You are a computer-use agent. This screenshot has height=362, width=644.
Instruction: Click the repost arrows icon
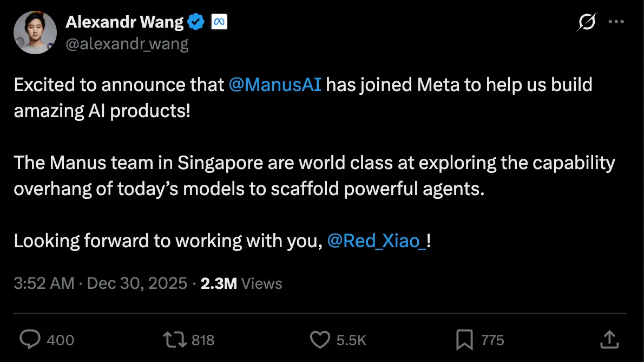(175, 340)
